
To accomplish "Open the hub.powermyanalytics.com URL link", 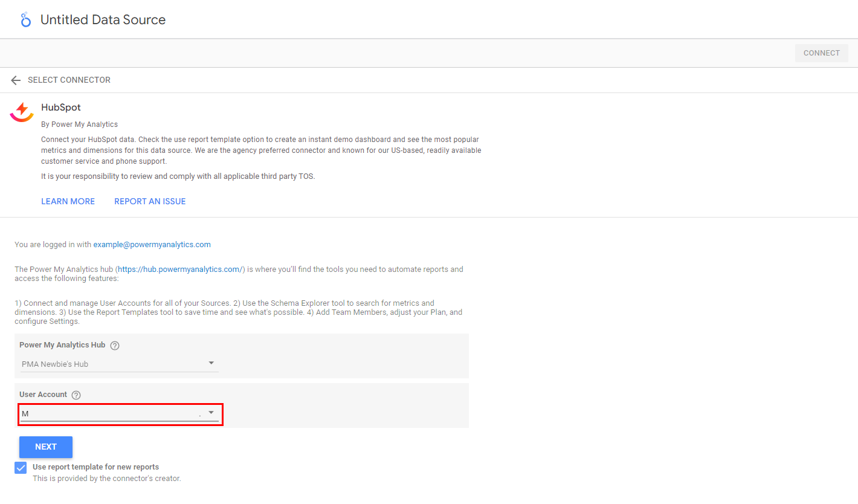I will pos(180,270).
